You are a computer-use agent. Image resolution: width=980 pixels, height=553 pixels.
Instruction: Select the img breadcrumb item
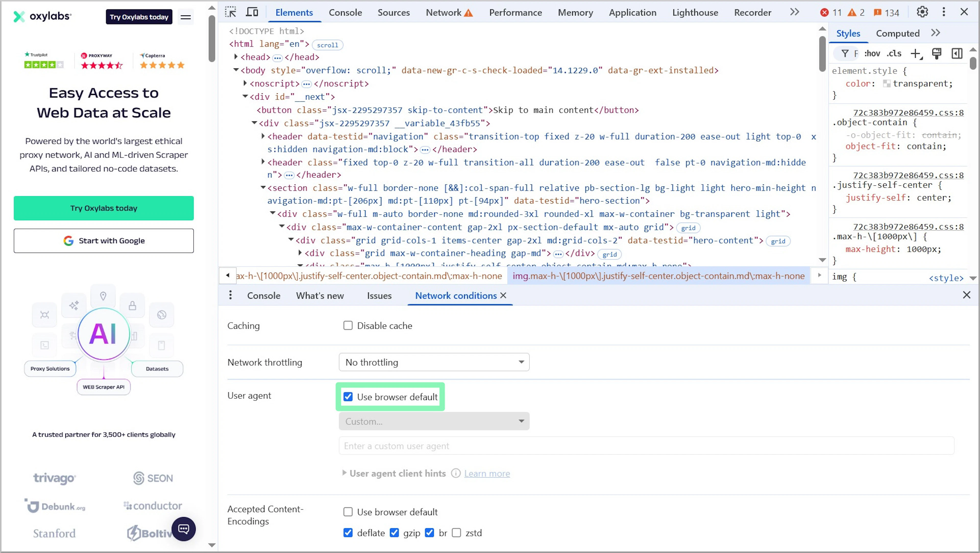(x=658, y=275)
